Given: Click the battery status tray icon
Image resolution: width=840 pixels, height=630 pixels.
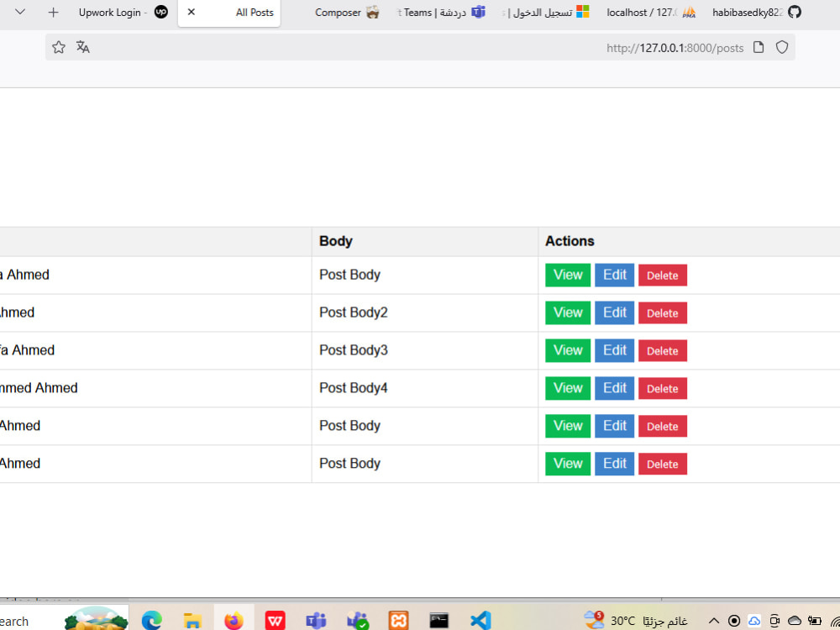Looking at the screenshot, I should pyautogui.click(x=815, y=621).
